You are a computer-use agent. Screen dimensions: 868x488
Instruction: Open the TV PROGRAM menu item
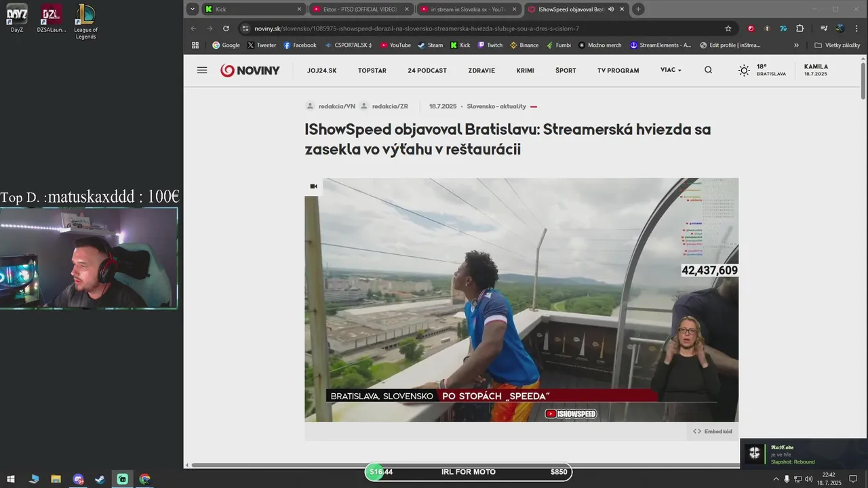pos(618,70)
